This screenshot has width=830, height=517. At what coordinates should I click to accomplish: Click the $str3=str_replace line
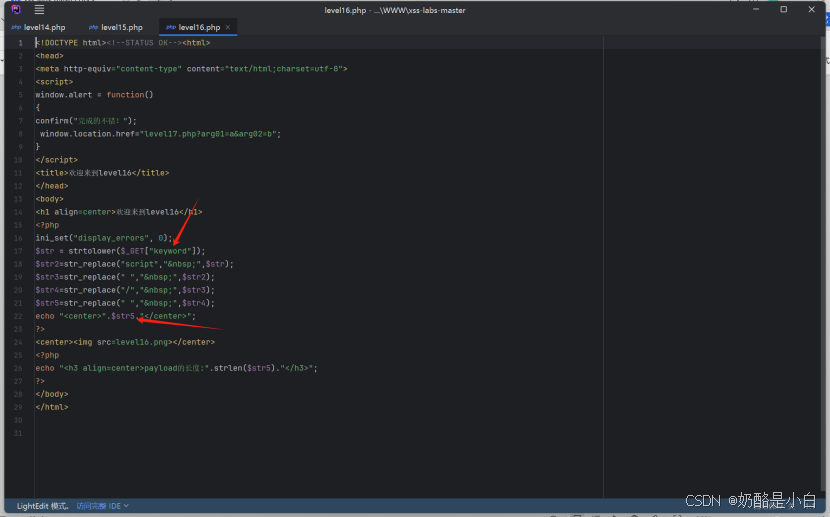(x=125, y=277)
